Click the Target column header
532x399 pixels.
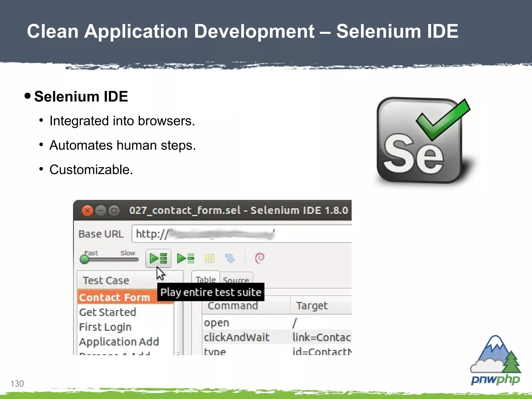point(321,306)
